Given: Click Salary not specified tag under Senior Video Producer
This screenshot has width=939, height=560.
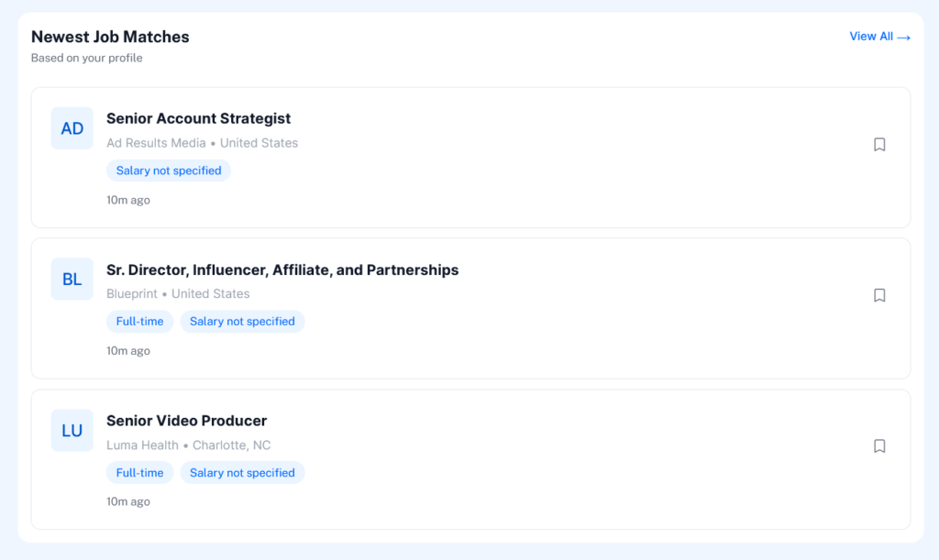Looking at the screenshot, I should [242, 472].
